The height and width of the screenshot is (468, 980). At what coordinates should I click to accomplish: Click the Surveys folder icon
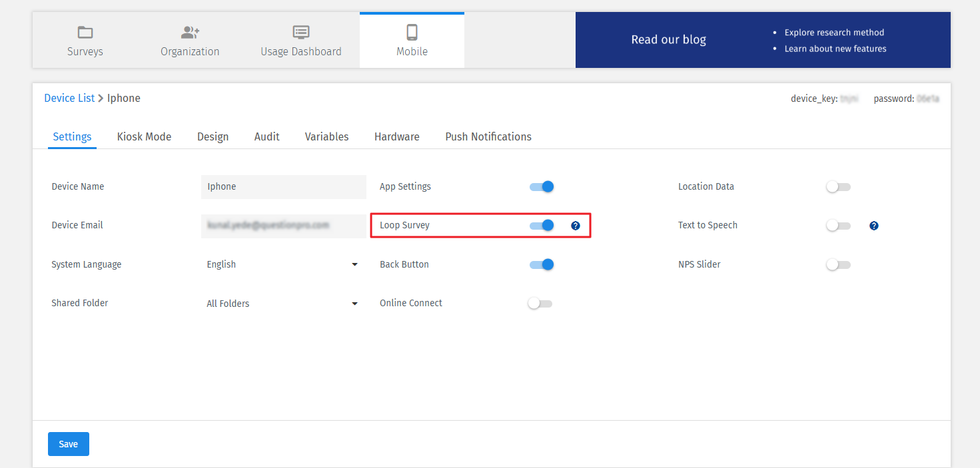pyautogui.click(x=85, y=32)
